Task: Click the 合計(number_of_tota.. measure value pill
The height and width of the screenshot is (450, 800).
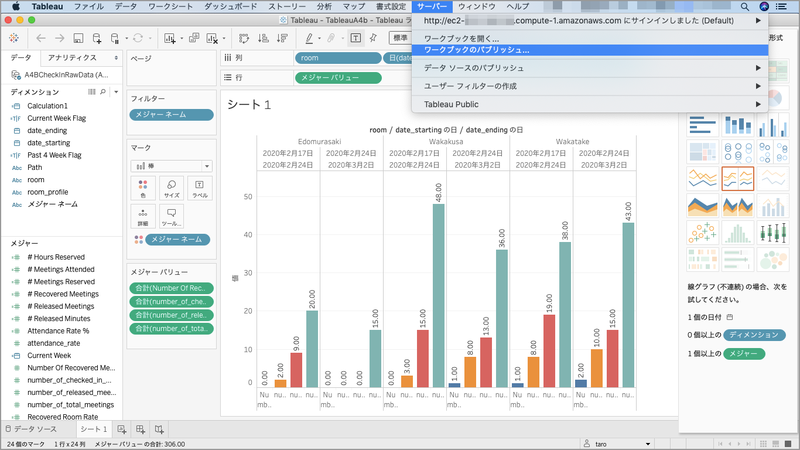Action: click(171, 329)
